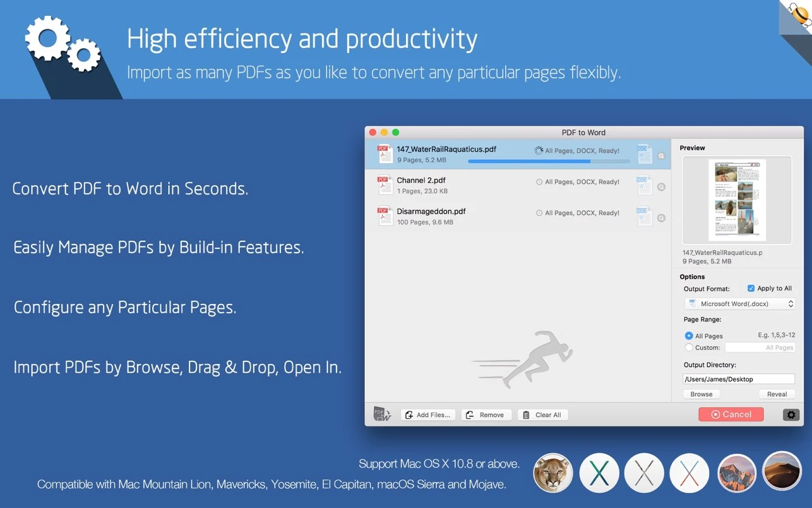The image size is (812, 508).
Task: Click the El Capitan multicolor X icon
Action: tap(690, 472)
